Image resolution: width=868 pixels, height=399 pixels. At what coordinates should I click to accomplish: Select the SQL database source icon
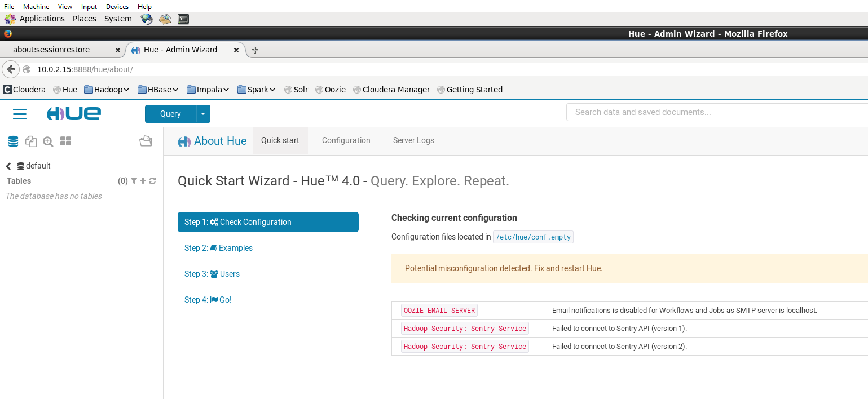(x=13, y=141)
